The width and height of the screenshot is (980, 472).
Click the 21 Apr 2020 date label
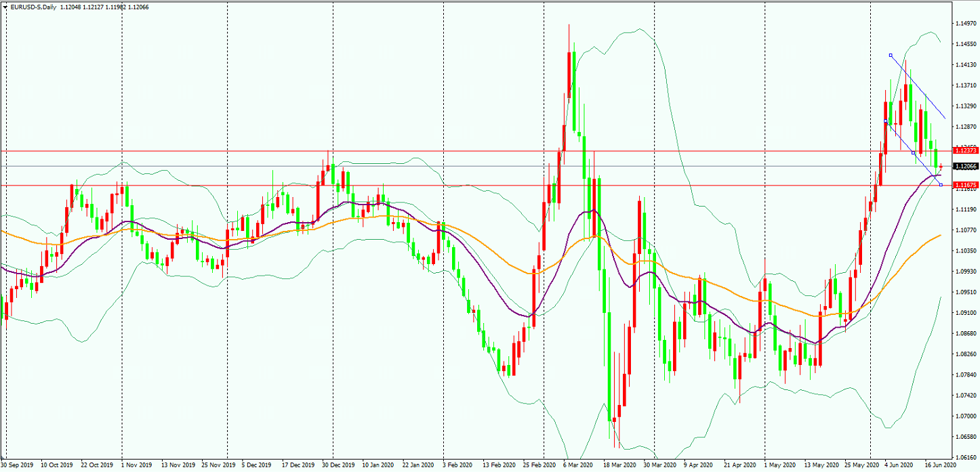[739, 466]
